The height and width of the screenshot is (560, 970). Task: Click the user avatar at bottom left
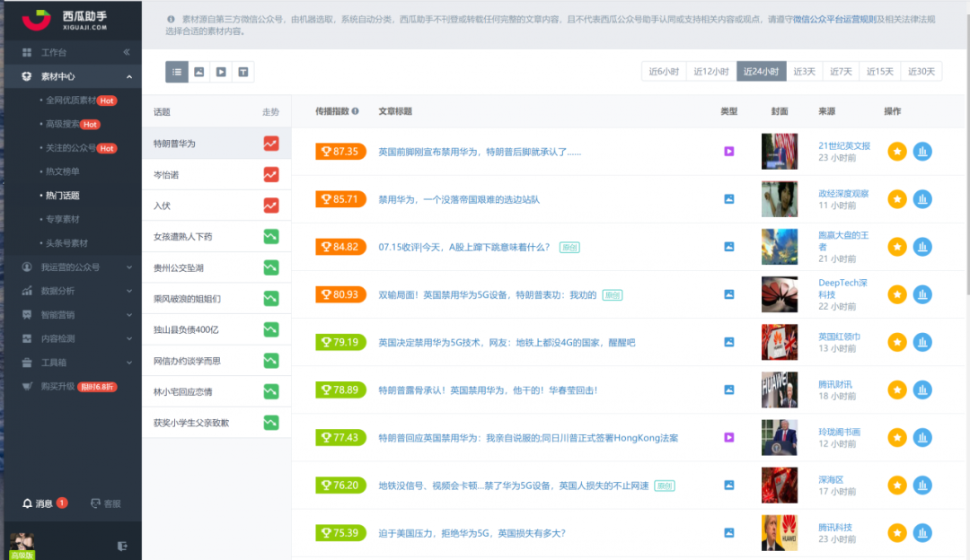[x=22, y=545]
